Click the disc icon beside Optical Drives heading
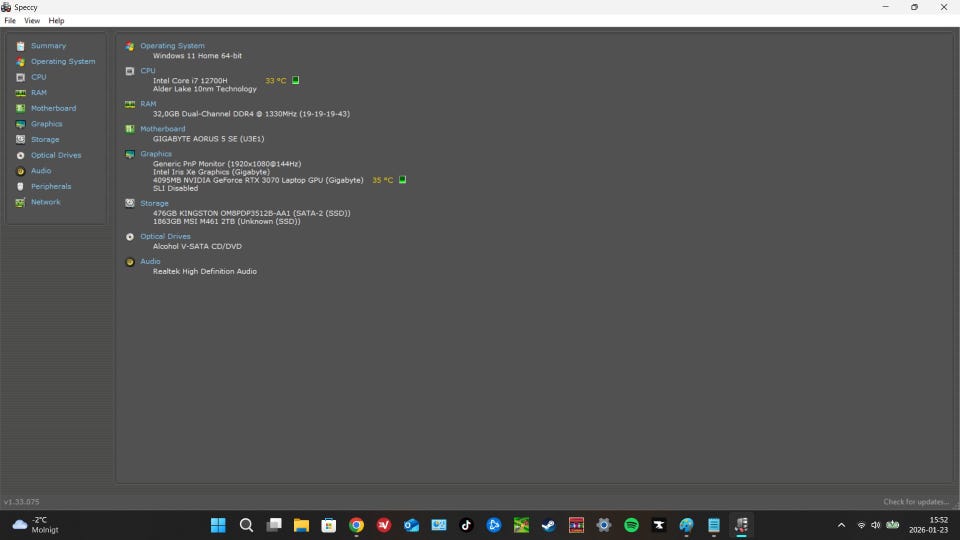The height and width of the screenshot is (540, 960). pyautogui.click(x=130, y=237)
